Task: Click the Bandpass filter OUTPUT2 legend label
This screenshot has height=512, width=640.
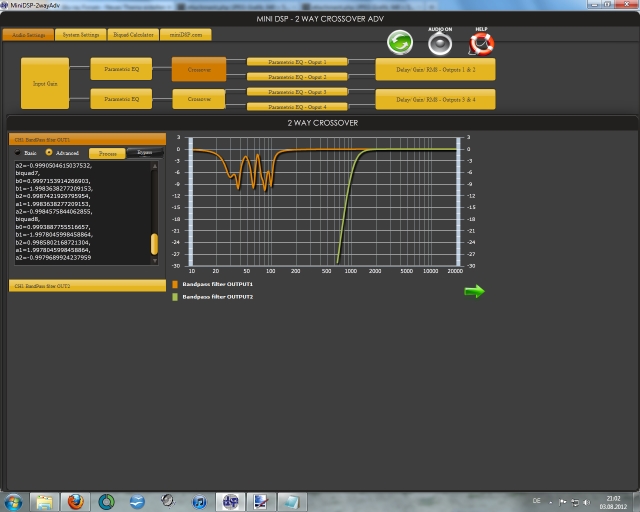Action: tap(218, 297)
